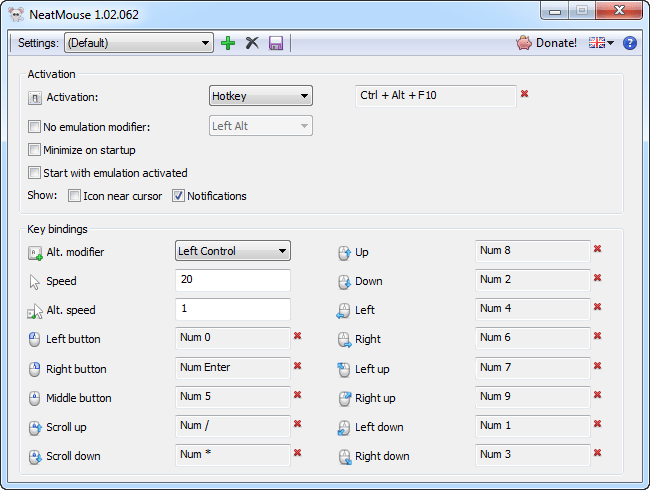The image size is (650, 490).
Task: Clear the Right down Num 3 binding
Action: (597, 452)
